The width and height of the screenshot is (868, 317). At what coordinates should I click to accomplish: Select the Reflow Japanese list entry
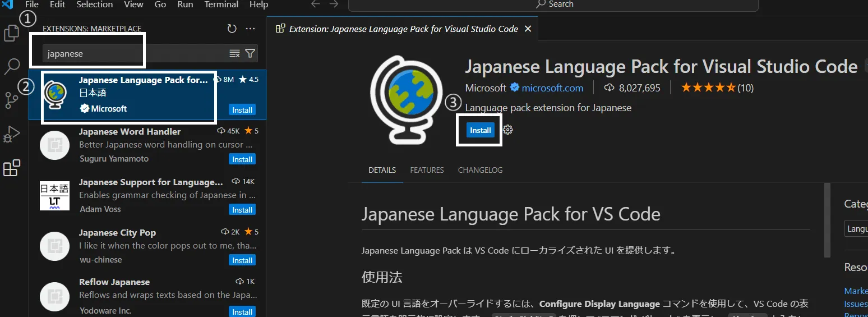pyautogui.click(x=147, y=295)
